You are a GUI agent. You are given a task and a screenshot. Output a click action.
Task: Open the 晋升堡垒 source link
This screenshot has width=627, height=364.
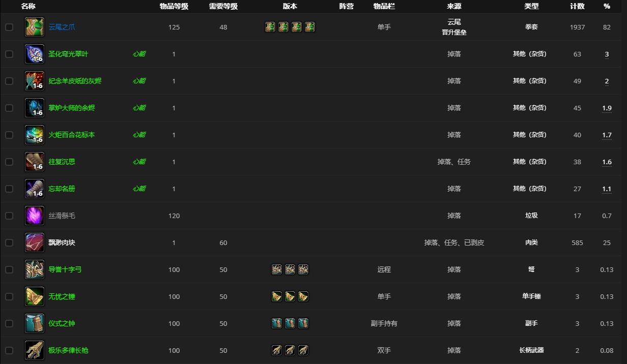coord(454,32)
